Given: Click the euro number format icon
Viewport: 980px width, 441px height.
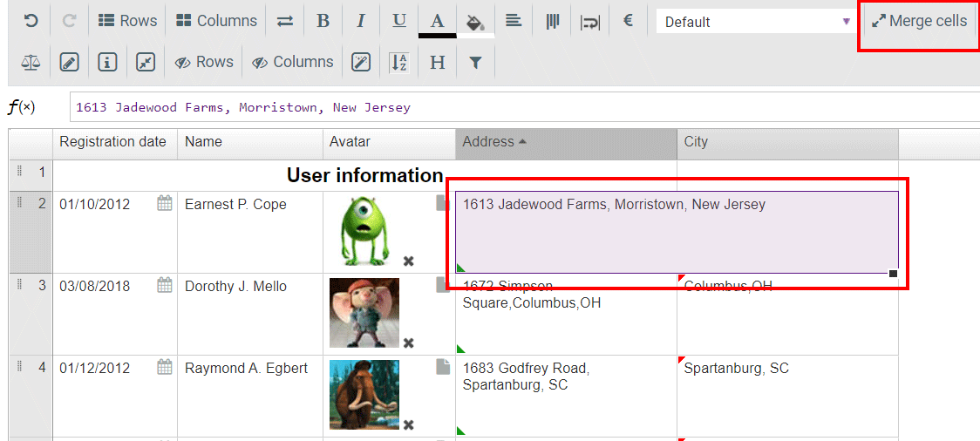Looking at the screenshot, I should (628, 21).
